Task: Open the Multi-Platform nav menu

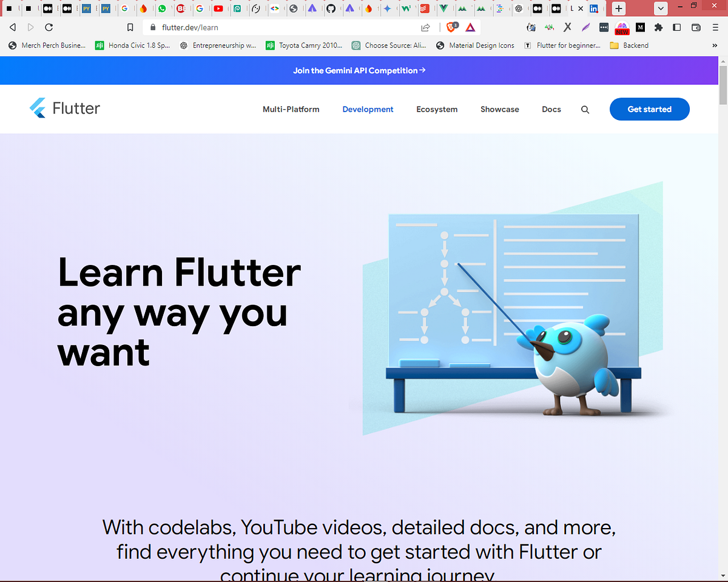Action: pyautogui.click(x=291, y=110)
